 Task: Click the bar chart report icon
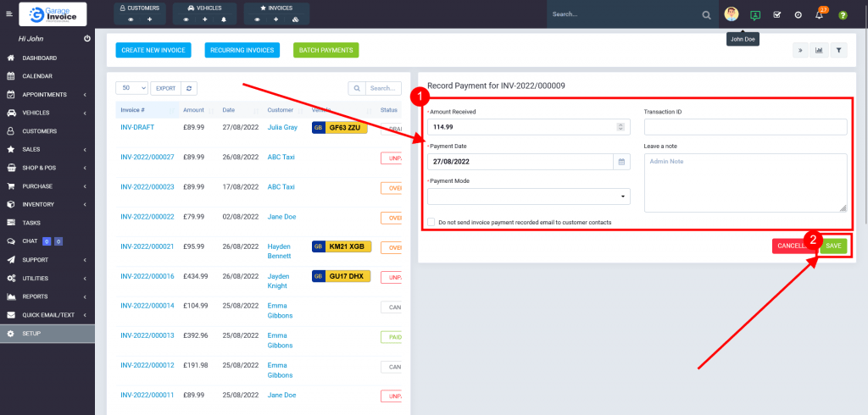819,50
